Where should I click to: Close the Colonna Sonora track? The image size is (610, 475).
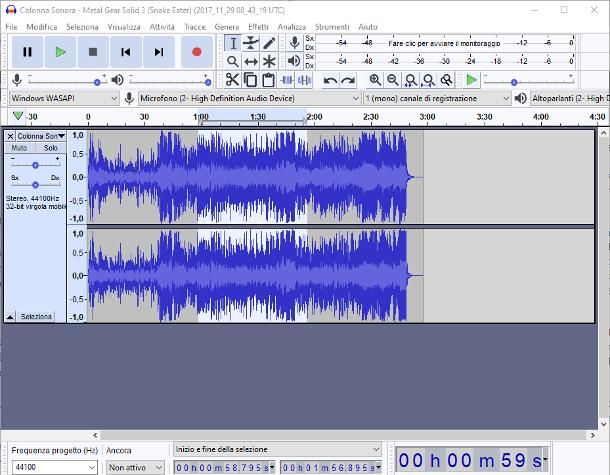tap(11, 136)
